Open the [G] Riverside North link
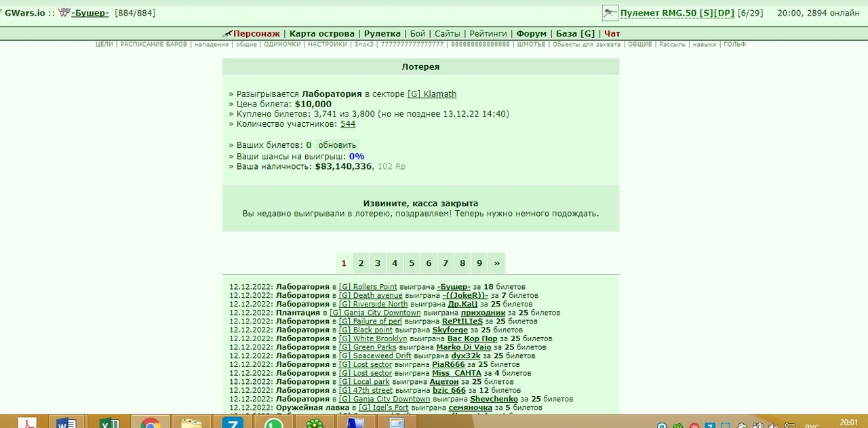This screenshot has width=868, height=428. point(374,304)
